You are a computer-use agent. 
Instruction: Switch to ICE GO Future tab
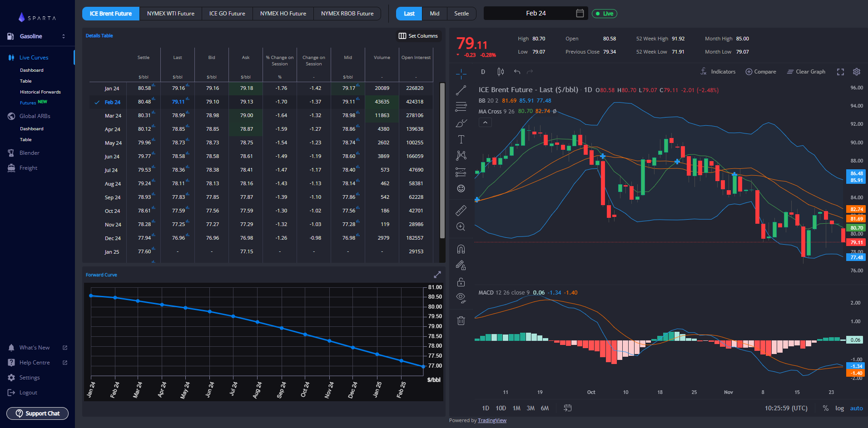tap(227, 14)
